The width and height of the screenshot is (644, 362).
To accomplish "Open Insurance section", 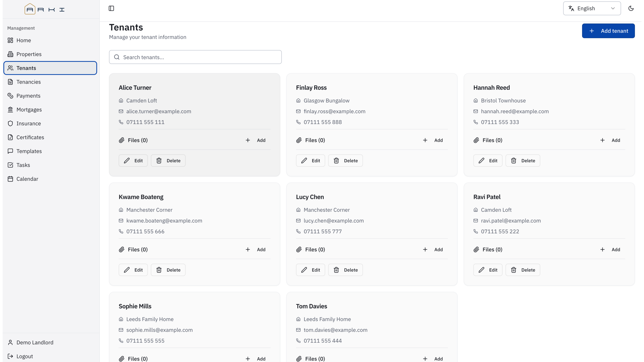I will [50, 123].
